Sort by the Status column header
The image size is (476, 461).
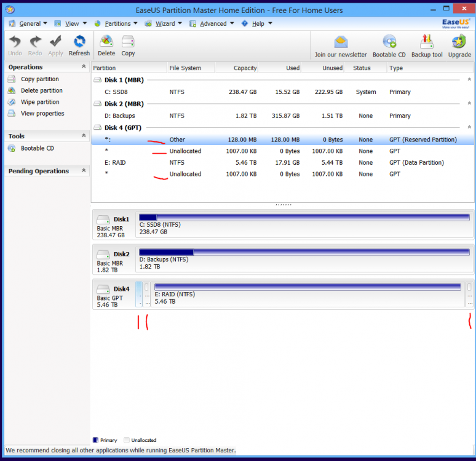(x=365, y=68)
